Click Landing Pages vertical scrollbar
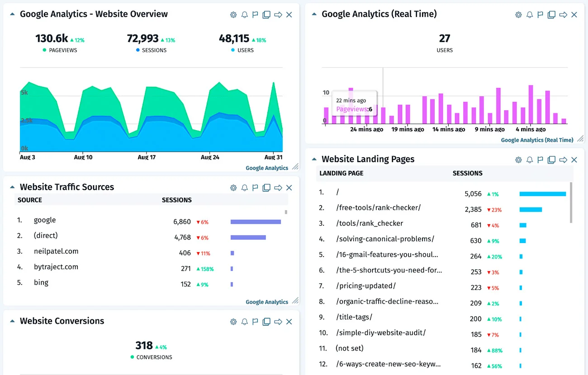The width and height of the screenshot is (588, 375). pos(571,202)
